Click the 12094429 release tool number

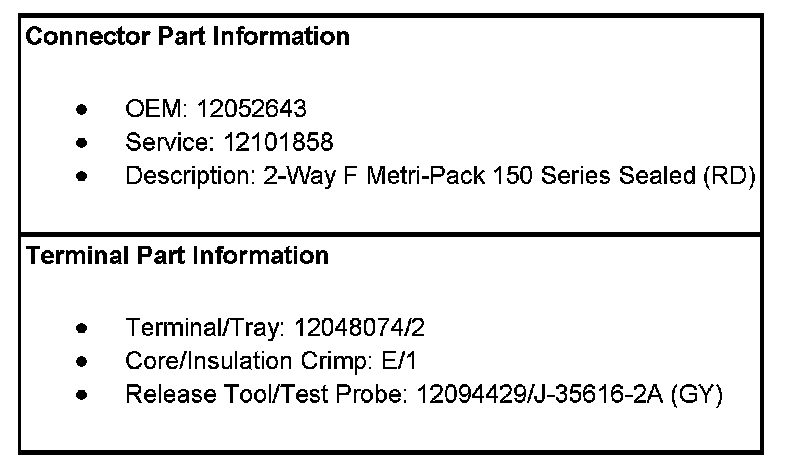click(x=472, y=395)
